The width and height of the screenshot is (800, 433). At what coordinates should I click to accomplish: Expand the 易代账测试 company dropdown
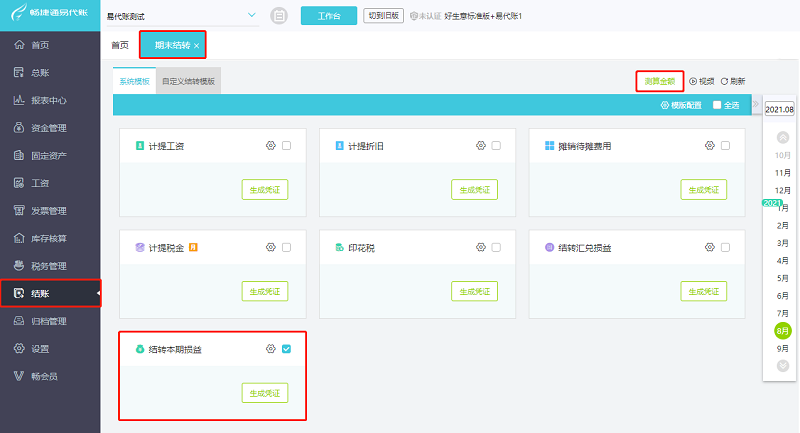(252, 15)
